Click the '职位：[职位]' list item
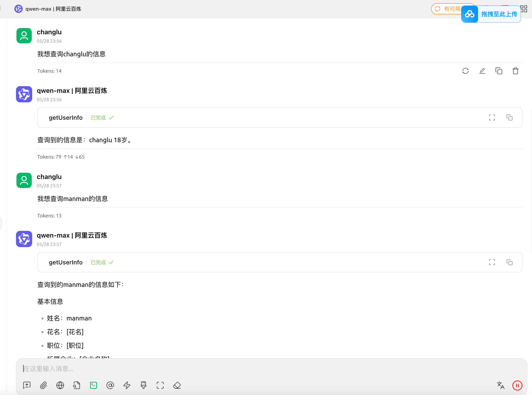Viewport: 532px width, 395px height. point(65,345)
